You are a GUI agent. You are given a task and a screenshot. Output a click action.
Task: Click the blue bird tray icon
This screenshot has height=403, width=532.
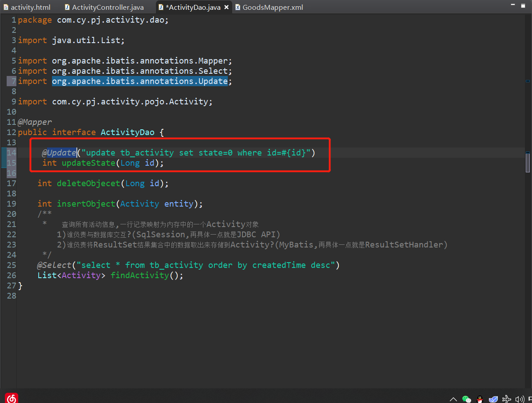click(x=493, y=399)
